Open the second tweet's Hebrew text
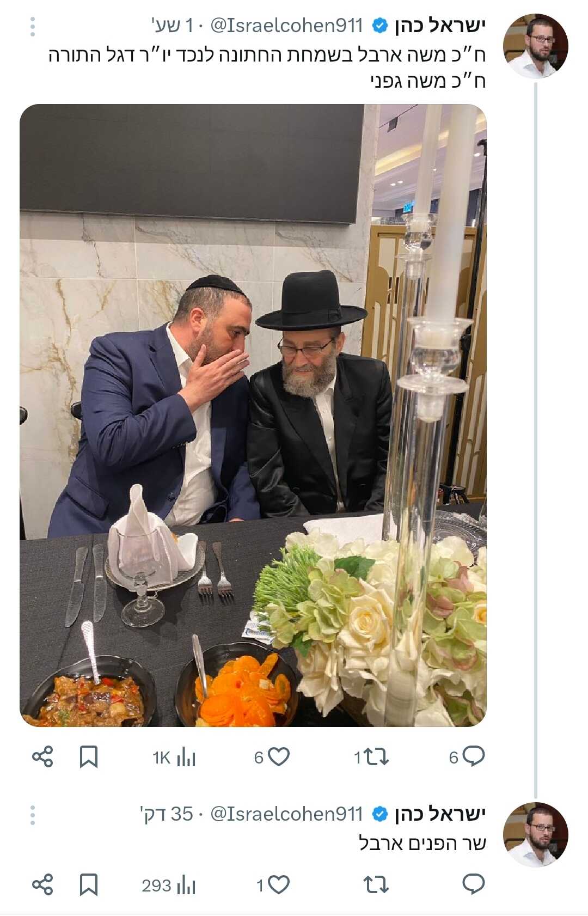 pos(422,843)
